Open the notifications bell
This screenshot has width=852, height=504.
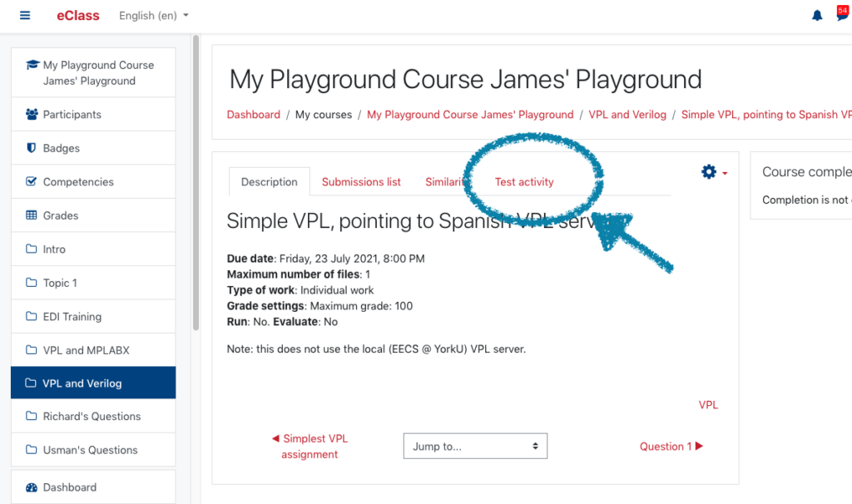click(x=817, y=15)
